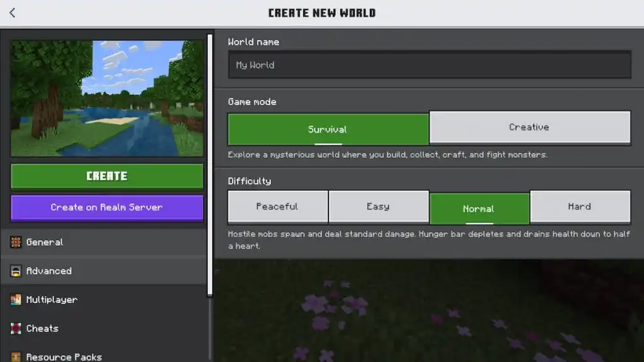Set difficulty to Peaceful
This screenshot has height=362, width=644.
(x=277, y=207)
